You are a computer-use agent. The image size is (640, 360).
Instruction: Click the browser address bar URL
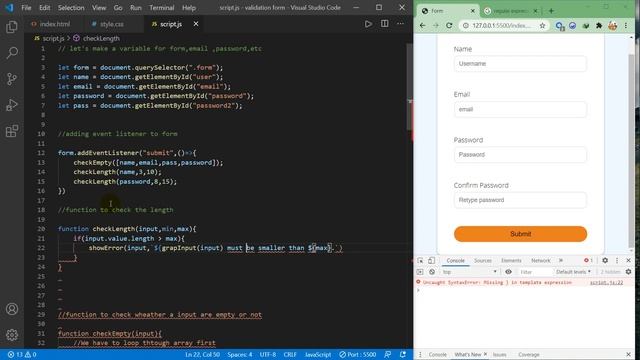tap(501, 25)
